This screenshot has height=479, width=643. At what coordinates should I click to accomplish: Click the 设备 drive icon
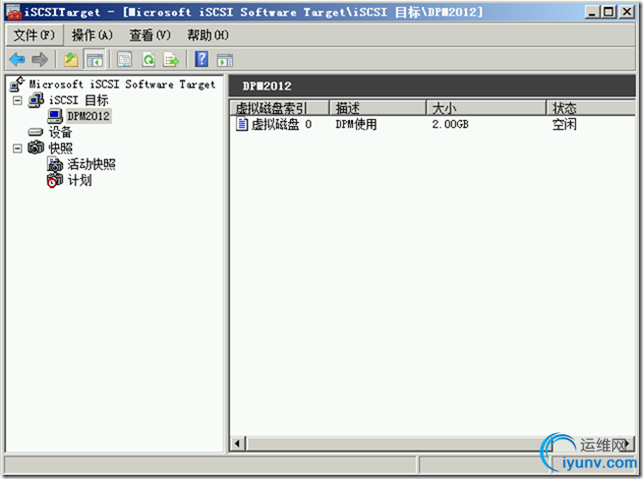pyautogui.click(x=36, y=132)
